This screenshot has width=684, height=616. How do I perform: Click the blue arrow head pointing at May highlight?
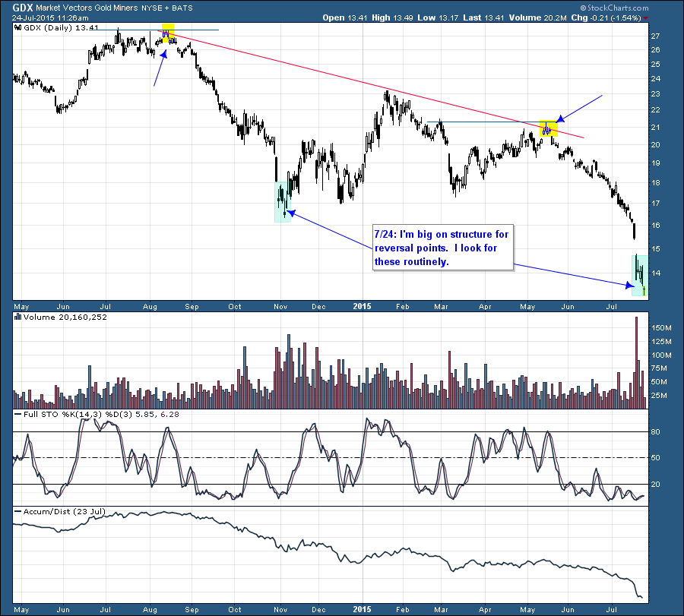(561, 118)
